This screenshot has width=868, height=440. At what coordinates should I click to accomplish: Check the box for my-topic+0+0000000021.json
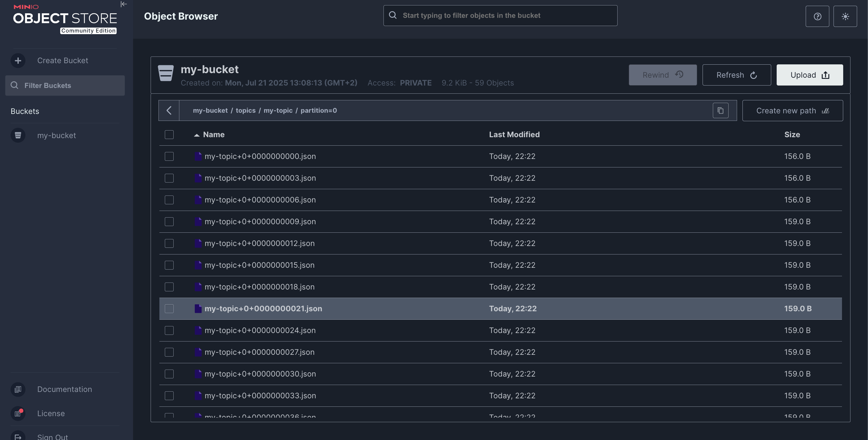click(x=169, y=309)
